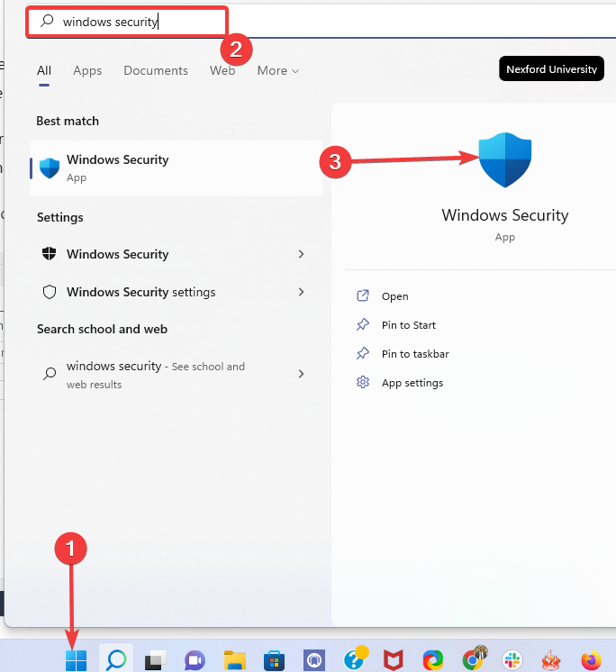
Task: Switch to the Apps filter tab
Action: click(87, 70)
